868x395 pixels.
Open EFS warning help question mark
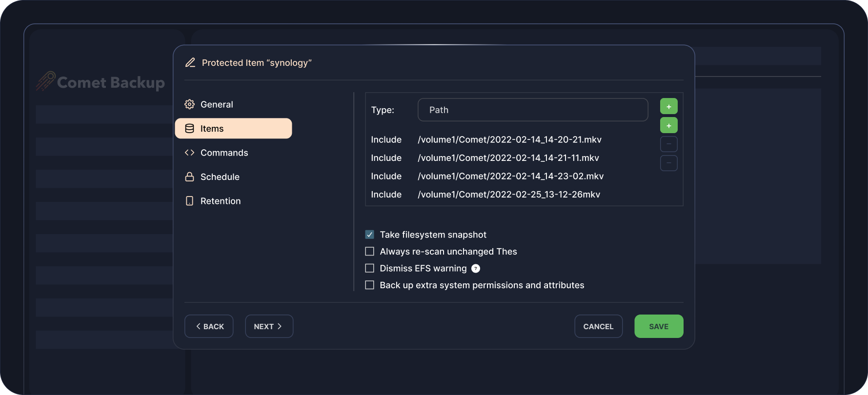click(x=476, y=269)
